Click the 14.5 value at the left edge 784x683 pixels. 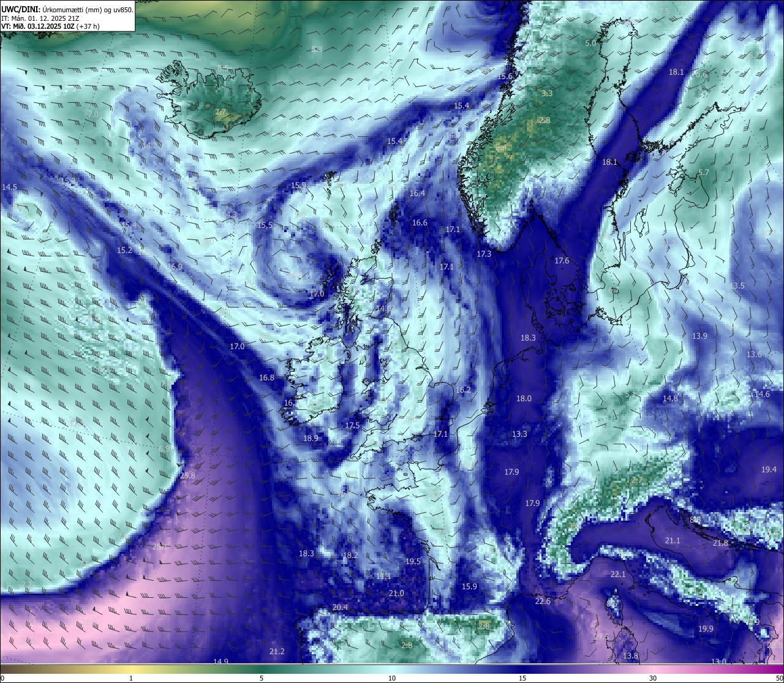click(x=9, y=187)
